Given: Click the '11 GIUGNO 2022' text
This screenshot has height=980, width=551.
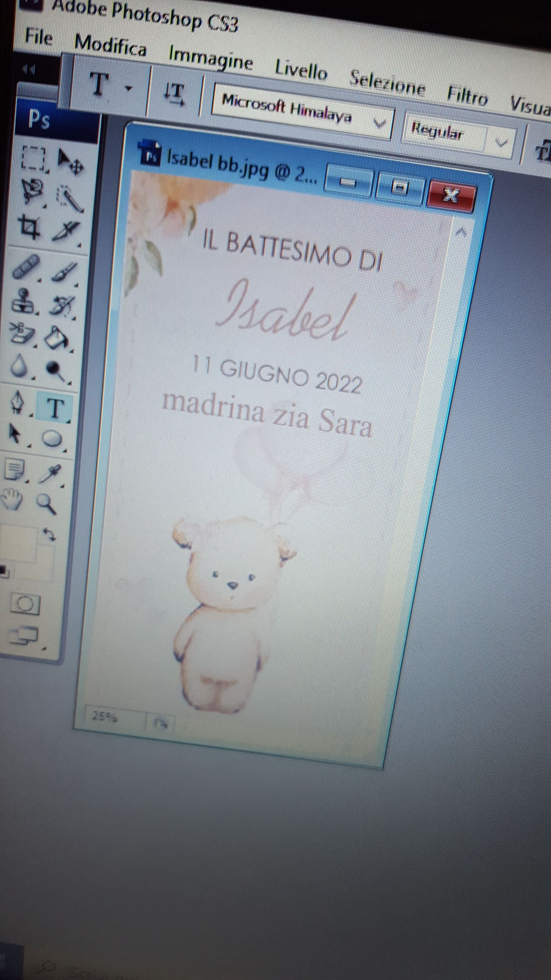Looking at the screenshot, I should (x=277, y=375).
